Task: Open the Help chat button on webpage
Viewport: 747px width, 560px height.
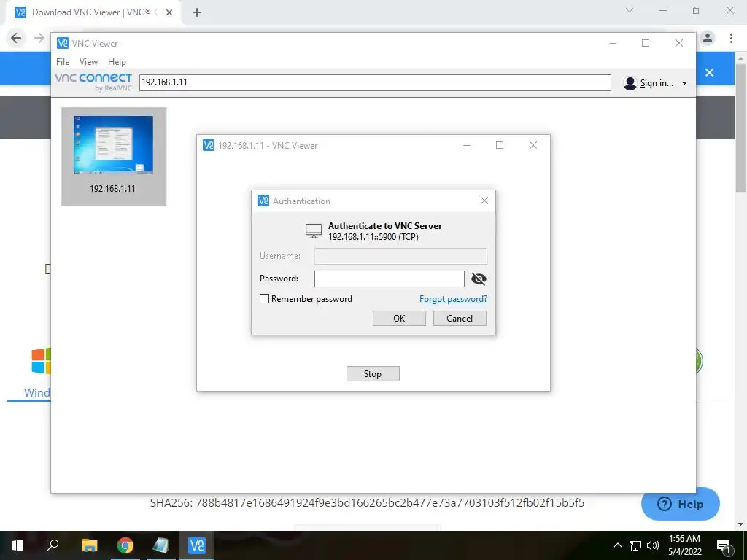Action: [681, 504]
